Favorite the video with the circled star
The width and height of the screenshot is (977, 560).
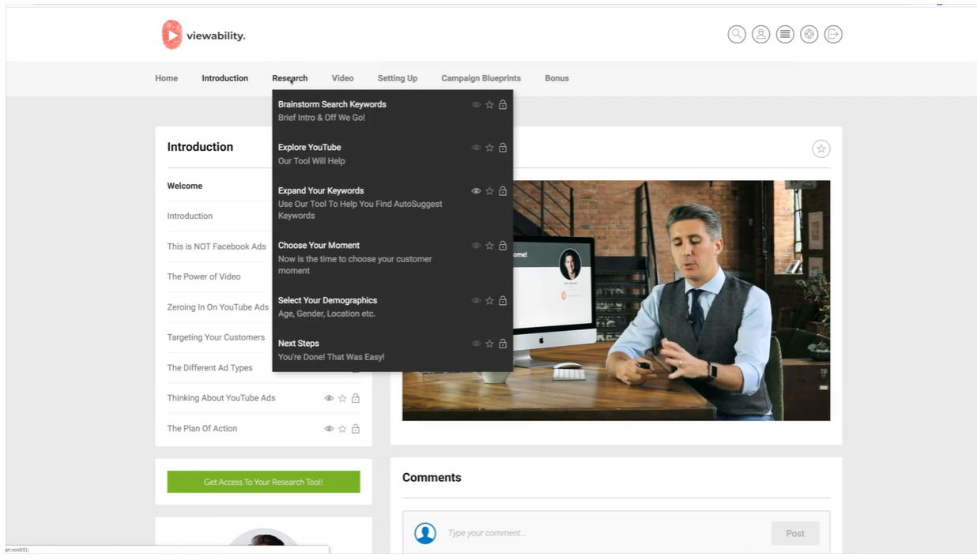point(821,148)
